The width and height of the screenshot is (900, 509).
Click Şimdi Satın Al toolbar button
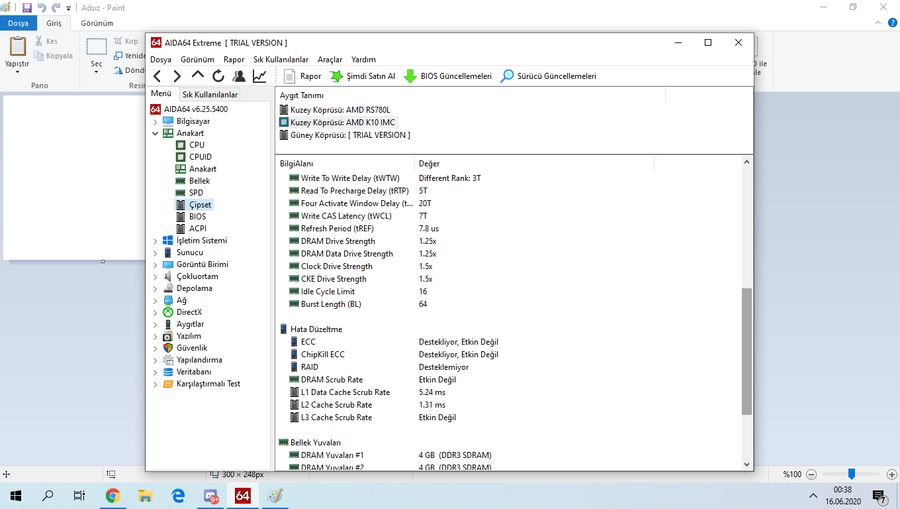(x=362, y=76)
